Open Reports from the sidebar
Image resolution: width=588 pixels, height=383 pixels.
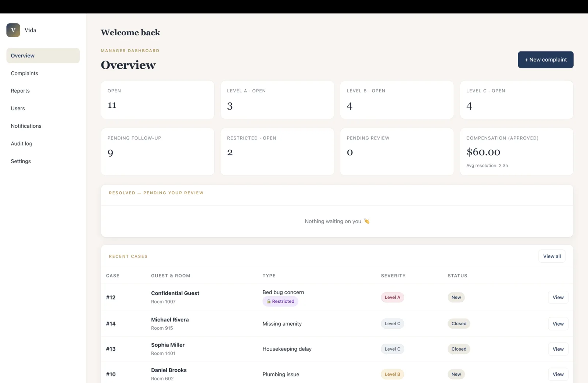(x=43, y=91)
